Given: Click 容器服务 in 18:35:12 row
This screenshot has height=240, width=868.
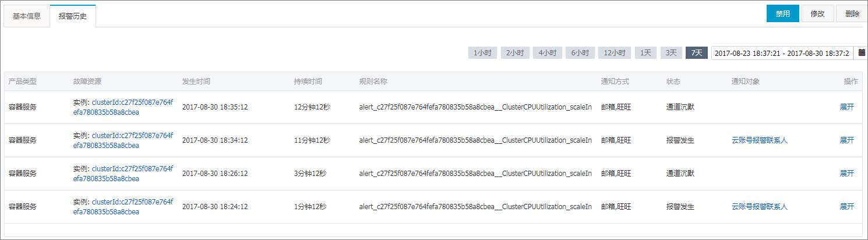Looking at the screenshot, I should tap(22, 107).
